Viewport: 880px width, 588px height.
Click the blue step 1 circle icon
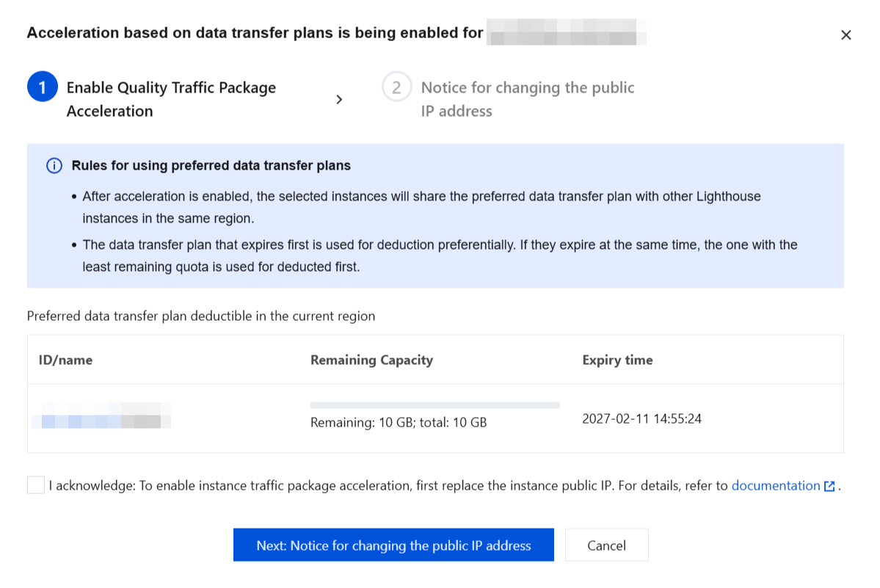tap(42, 87)
